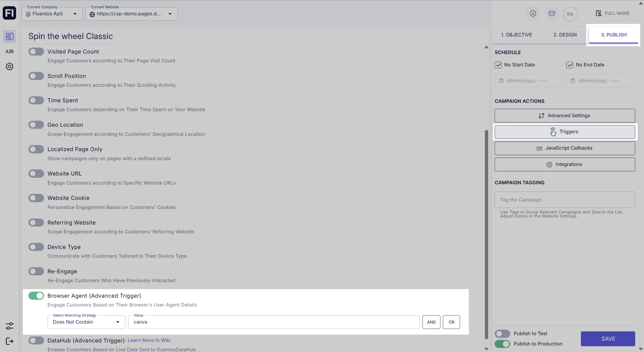Click the info circle icon in header
Screen dimensions: 644x352
point(533,14)
